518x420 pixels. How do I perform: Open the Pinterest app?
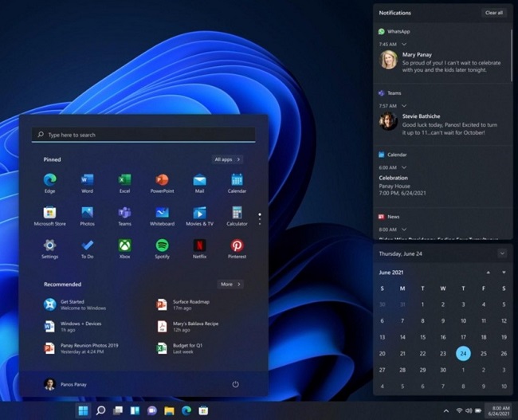pyautogui.click(x=237, y=249)
